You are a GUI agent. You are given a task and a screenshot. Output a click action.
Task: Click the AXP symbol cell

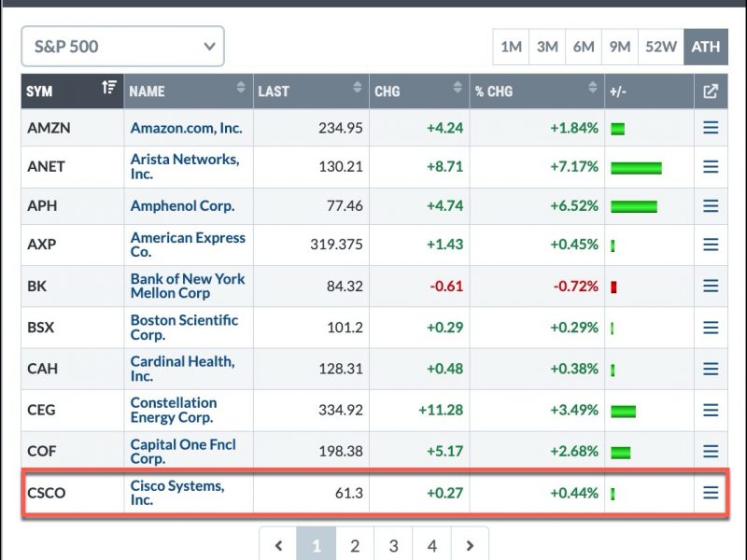click(73, 245)
